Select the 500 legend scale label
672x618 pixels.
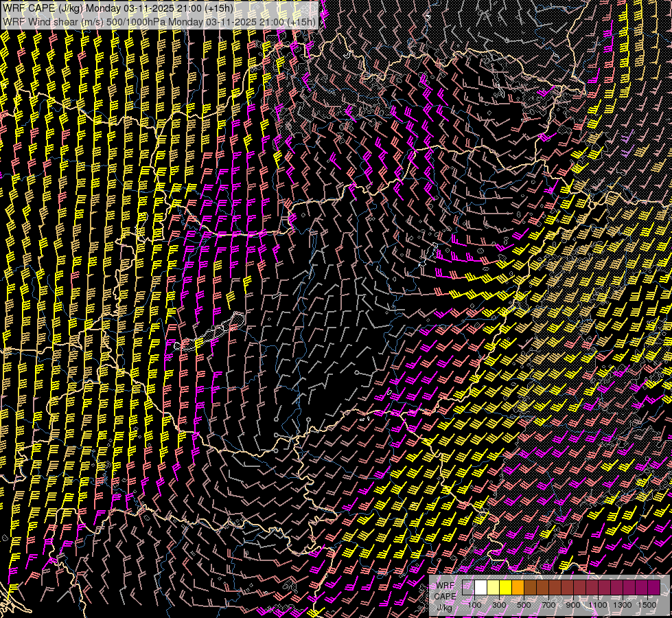click(524, 604)
